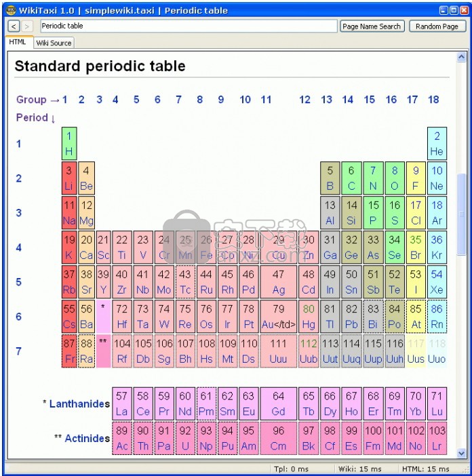Open the U uranium element link

point(185,446)
